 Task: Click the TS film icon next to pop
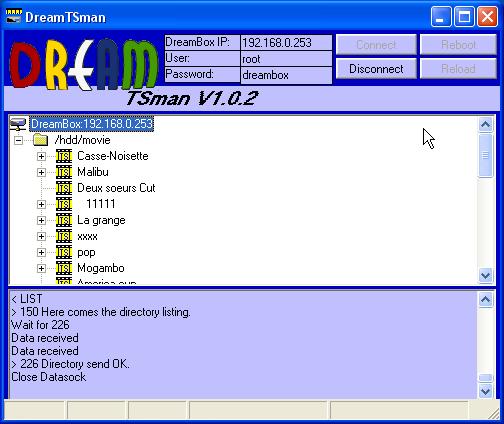(64, 252)
